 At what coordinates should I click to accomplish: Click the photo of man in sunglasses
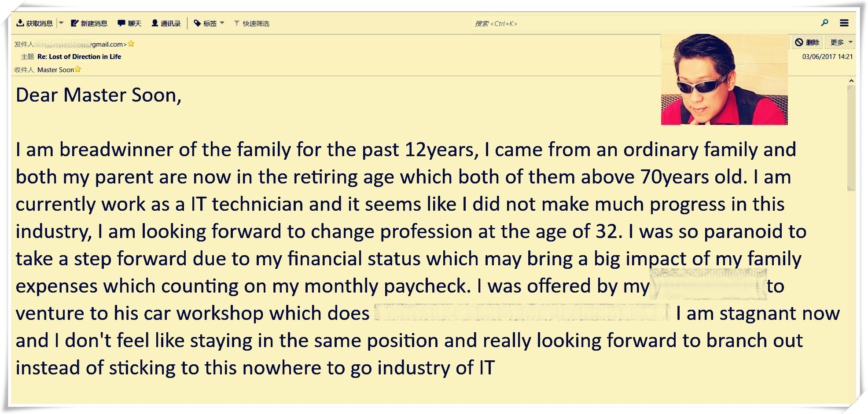pyautogui.click(x=724, y=80)
